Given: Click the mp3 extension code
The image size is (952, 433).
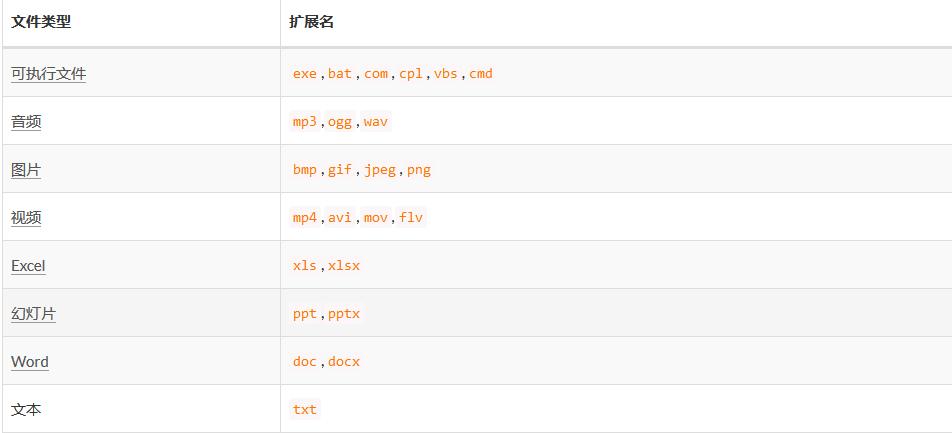Looking at the screenshot, I should click(304, 122).
